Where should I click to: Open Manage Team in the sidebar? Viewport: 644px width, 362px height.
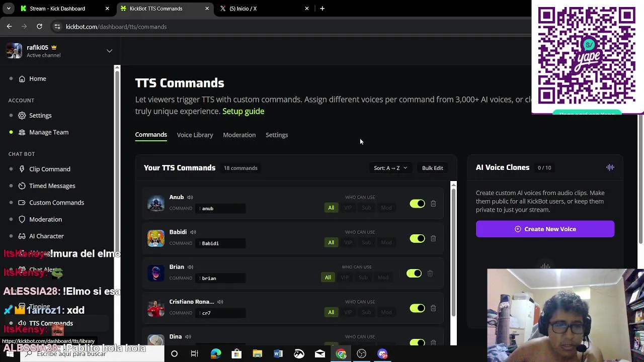coord(49,132)
